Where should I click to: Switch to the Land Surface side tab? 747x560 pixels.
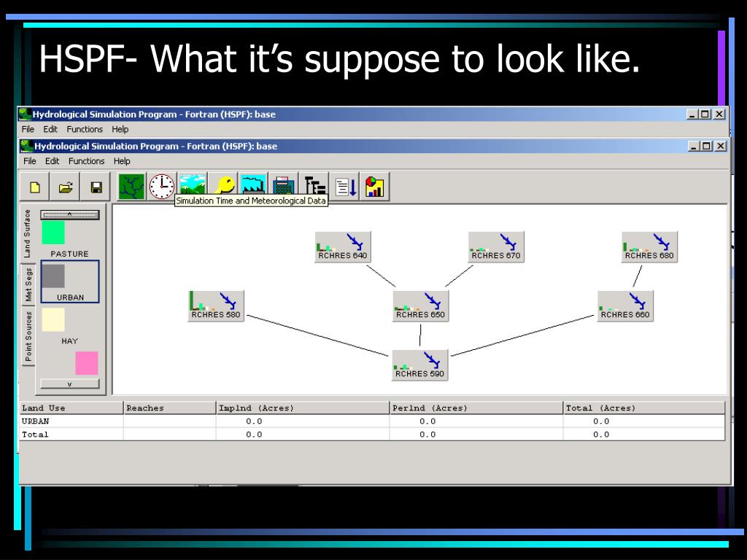click(28, 233)
